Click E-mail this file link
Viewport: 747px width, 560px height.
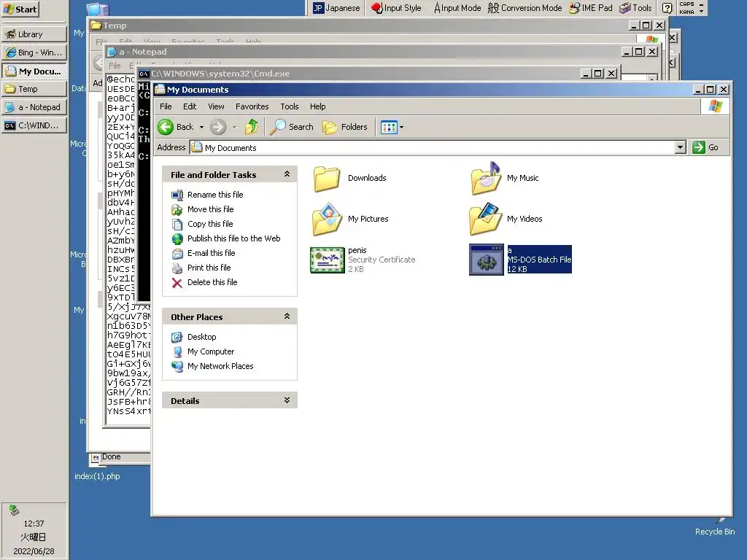click(x=211, y=253)
